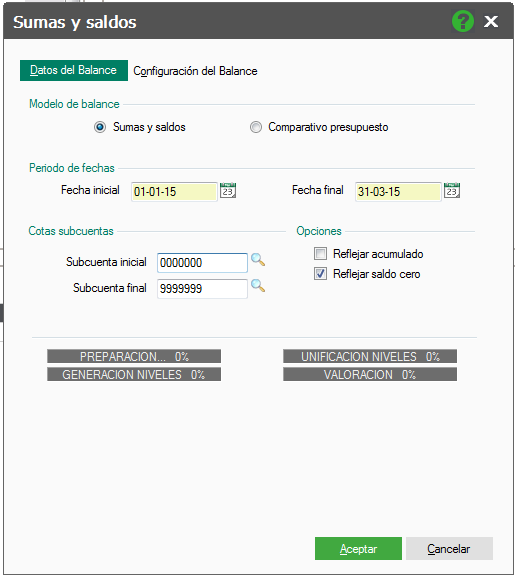Screen dimensions: 515x575
Task: Uncheck Reflejar saldo cero checkbox
Action: point(320,274)
